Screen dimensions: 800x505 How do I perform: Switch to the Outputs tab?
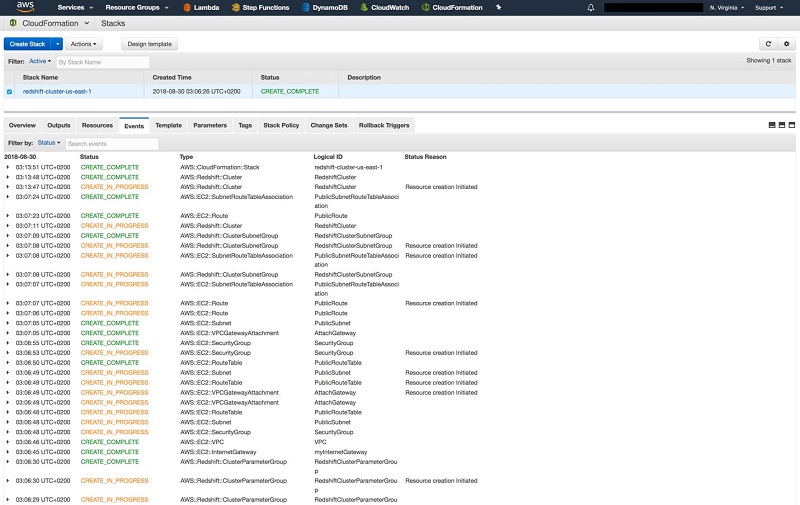coord(59,125)
